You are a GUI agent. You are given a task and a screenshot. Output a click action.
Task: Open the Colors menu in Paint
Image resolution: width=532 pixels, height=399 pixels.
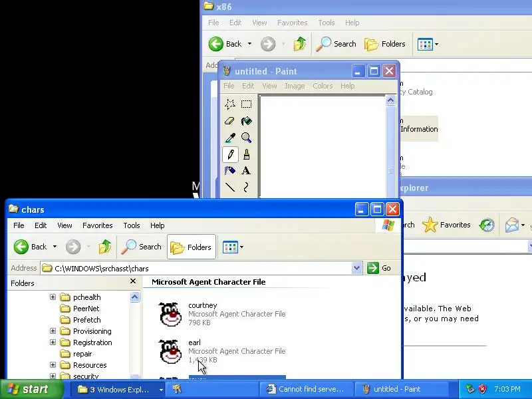[323, 86]
